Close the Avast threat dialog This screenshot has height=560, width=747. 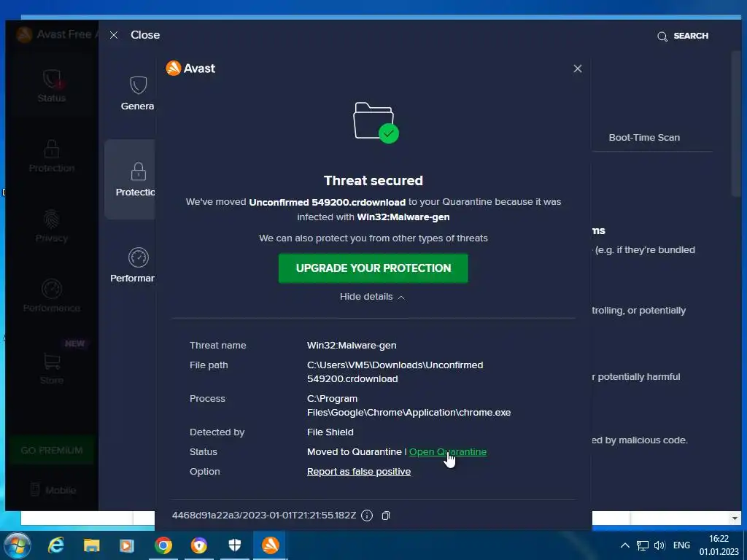coord(578,69)
